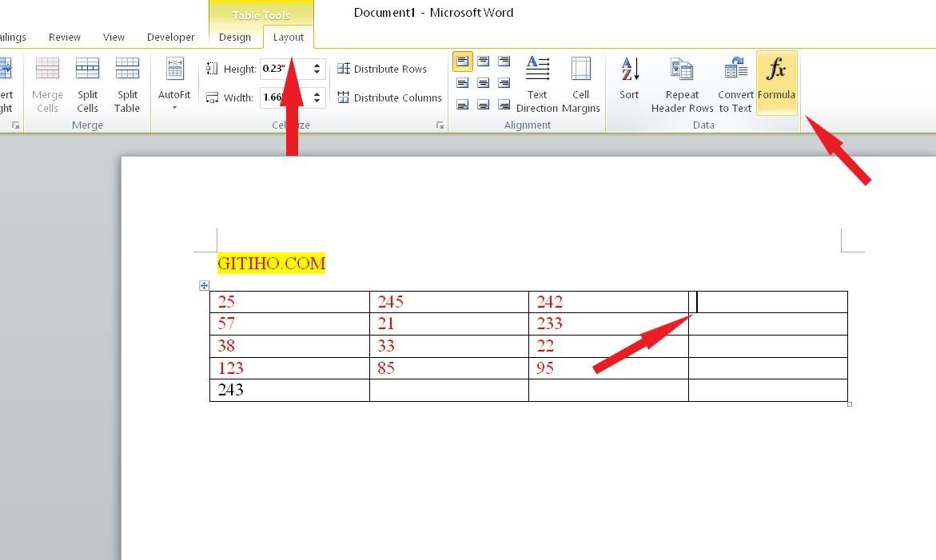The width and height of the screenshot is (936, 560).
Task: Click table move handle
Action: (204, 285)
